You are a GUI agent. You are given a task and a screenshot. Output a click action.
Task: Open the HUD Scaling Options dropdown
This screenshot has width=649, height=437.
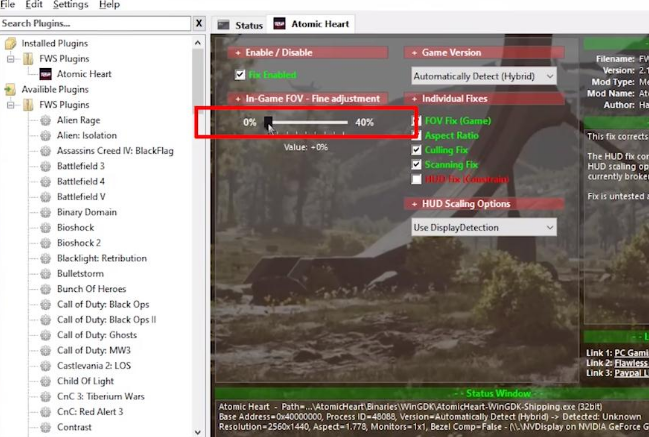coord(484,227)
